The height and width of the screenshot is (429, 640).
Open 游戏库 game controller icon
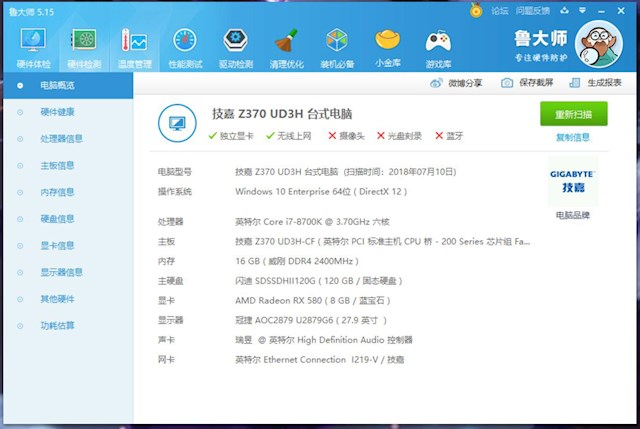coord(438,41)
